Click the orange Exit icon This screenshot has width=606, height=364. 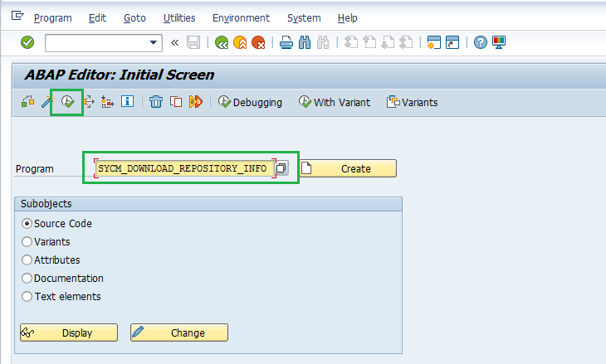pyautogui.click(x=240, y=42)
